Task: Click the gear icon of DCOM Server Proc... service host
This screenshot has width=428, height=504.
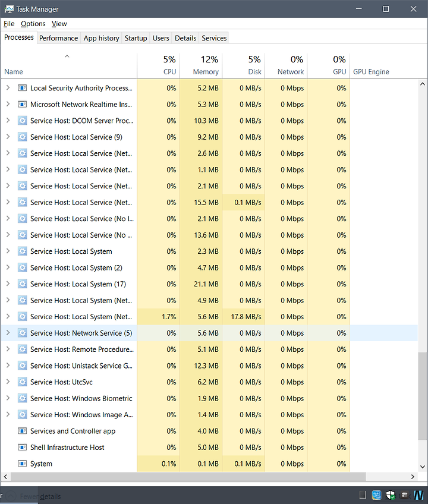Action: 22,121
